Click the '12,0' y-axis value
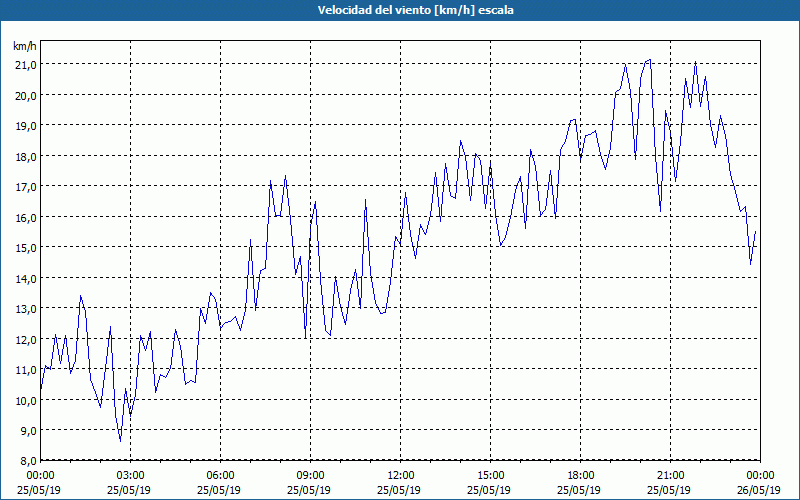The width and height of the screenshot is (800, 500). pyautogui.click(x=27, y=339)
